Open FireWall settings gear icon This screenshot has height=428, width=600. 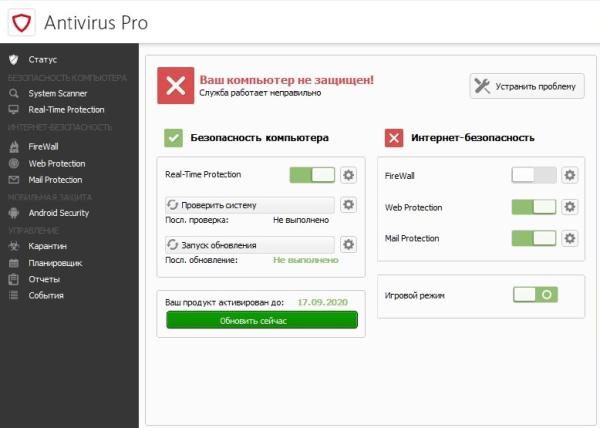(x=569, y=175)
